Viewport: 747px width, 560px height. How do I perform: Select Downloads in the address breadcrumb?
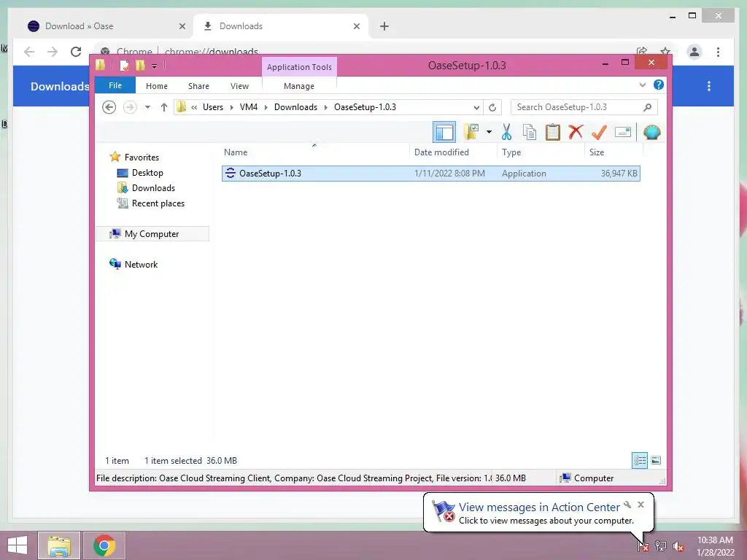pos(295,107)
